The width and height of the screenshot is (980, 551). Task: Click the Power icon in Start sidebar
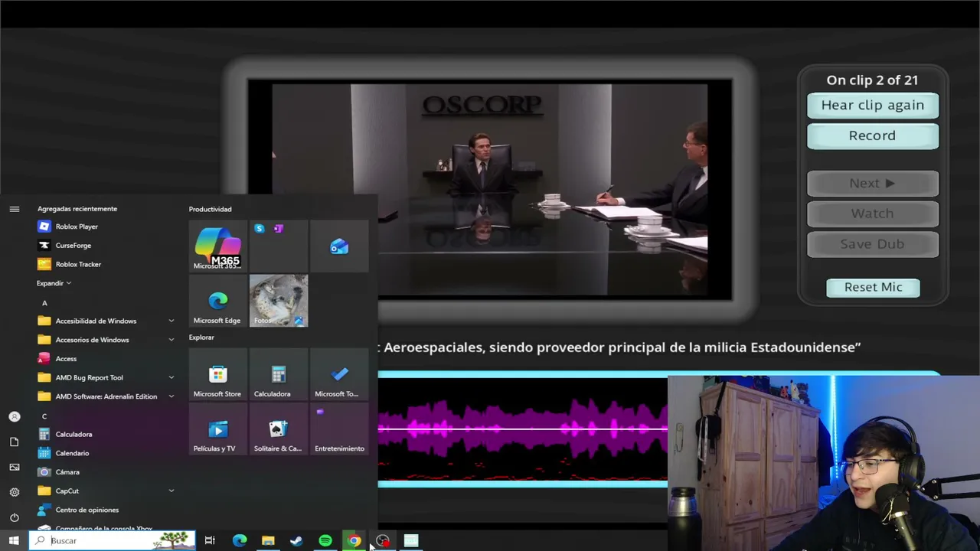[14, 517]
